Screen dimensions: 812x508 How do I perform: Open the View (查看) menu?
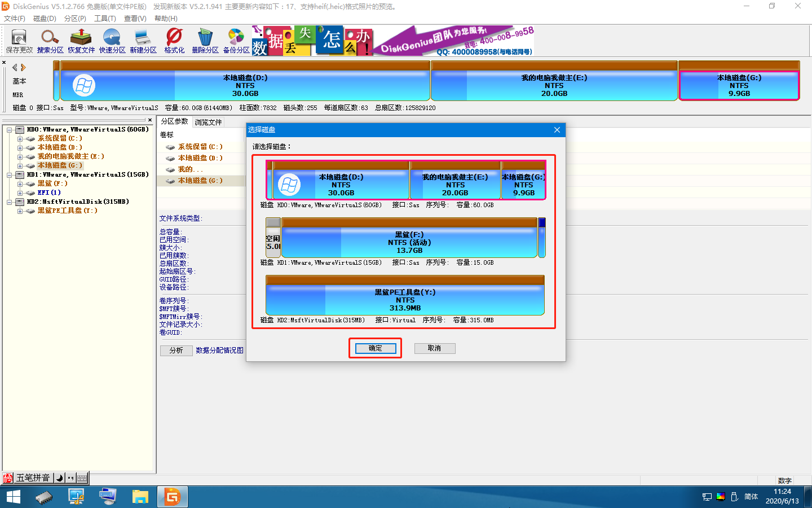135,19
